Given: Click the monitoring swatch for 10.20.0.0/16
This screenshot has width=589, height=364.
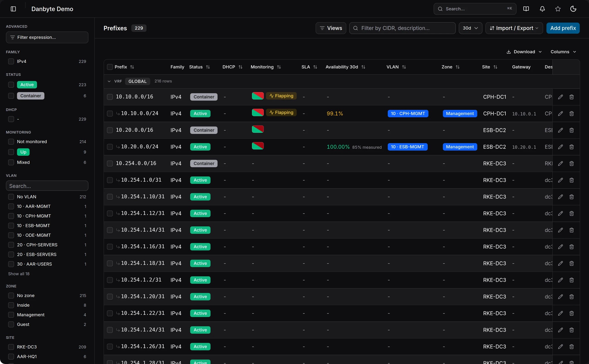Looking at the screenshot, I should (x=258, y=129).
